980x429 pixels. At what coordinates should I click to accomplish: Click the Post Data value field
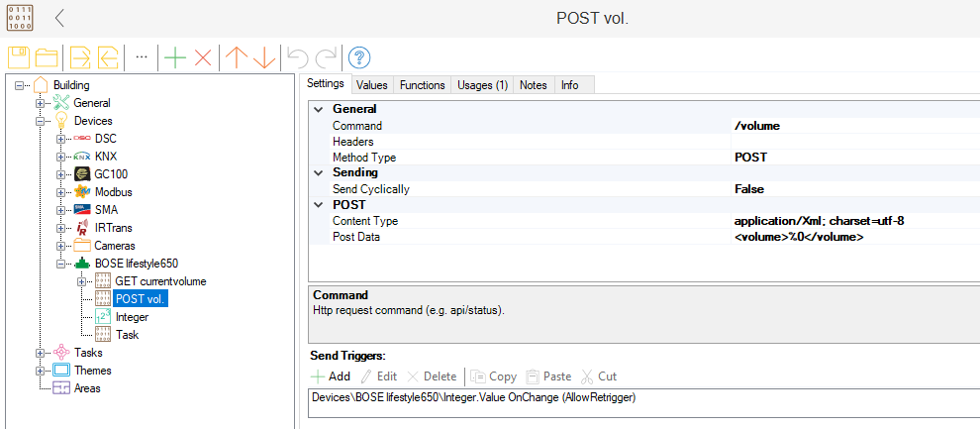851,238
